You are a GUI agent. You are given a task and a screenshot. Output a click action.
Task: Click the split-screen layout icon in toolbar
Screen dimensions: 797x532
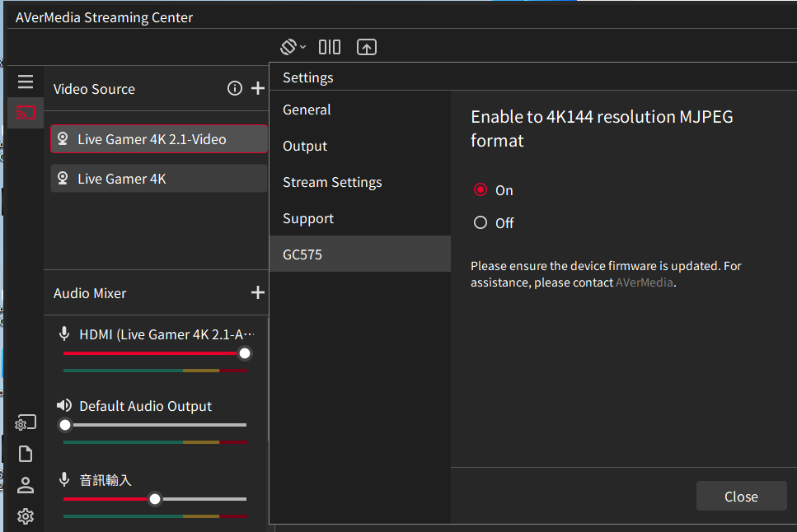(x=330, y=47)
